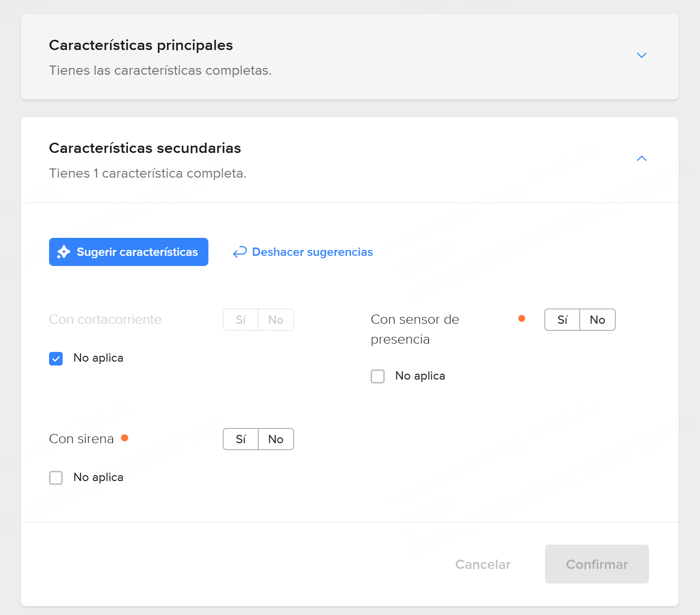Viewport: 700px width, 615px height.
Task: Click the disabled Sí option for Con cortacorriente
Action: [240, 319]
